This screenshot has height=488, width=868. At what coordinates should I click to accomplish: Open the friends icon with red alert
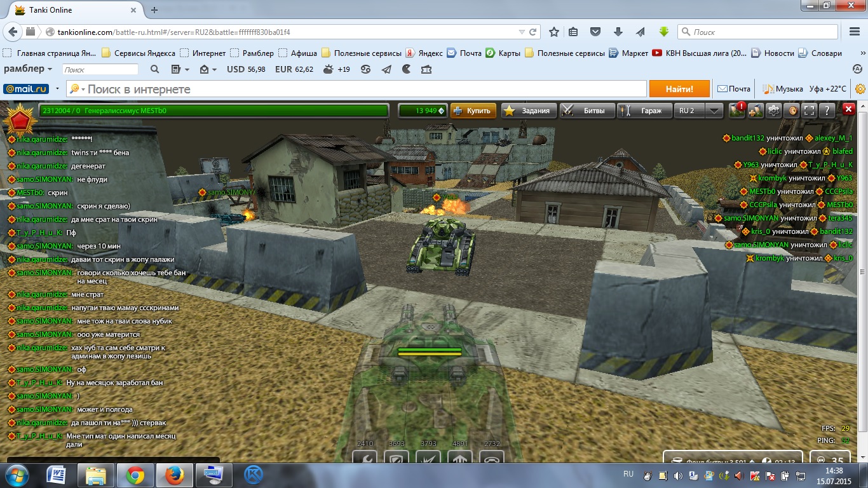click(737, 110)
